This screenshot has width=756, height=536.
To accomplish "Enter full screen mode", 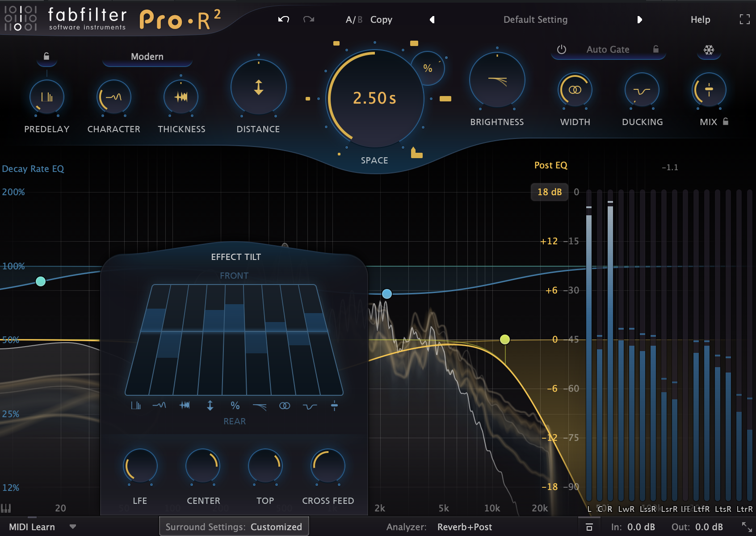I will pos(744,19).
